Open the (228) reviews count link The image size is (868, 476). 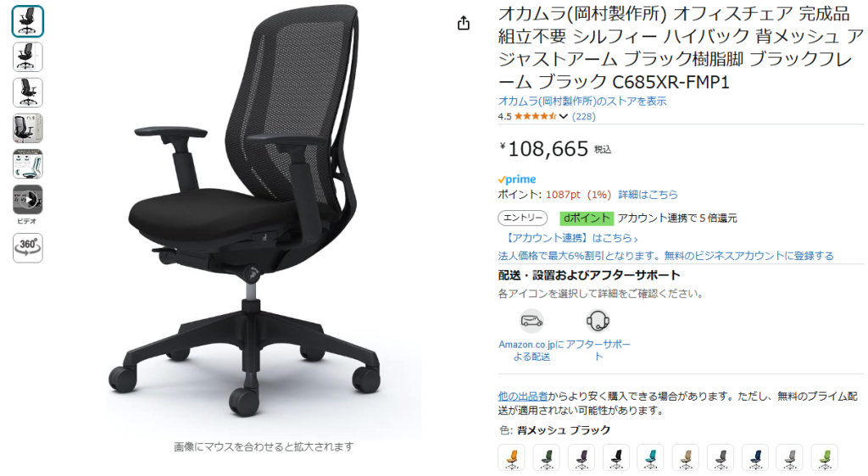tap(584, 117)
